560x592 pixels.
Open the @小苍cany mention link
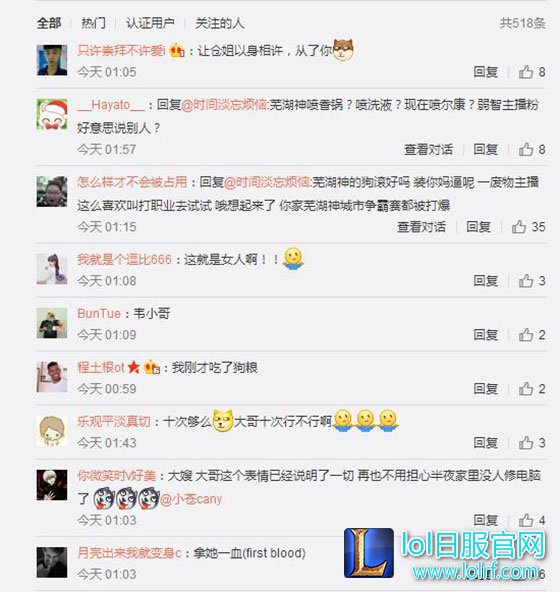[x=191, y=499]
